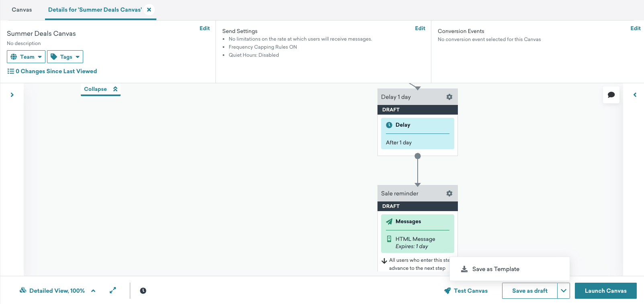Image resolution: width=644 pixels, height=304 pixels.
Task: Select the HTML Message in Sale reminder
Action: click(x=415, y=239)
